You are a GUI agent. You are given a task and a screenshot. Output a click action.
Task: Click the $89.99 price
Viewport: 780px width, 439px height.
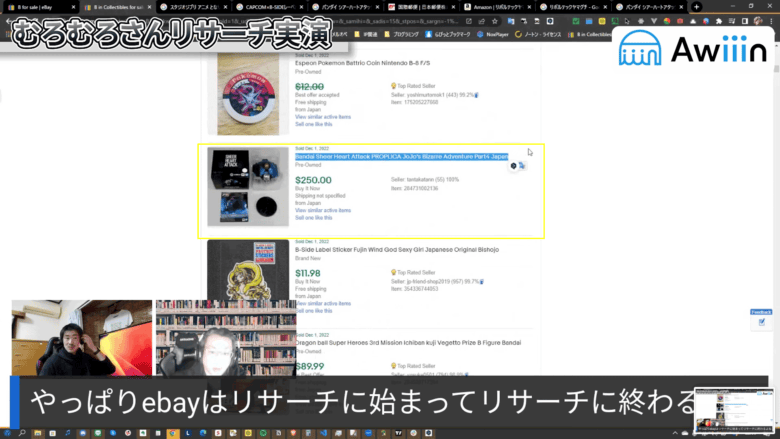(309, 366)
